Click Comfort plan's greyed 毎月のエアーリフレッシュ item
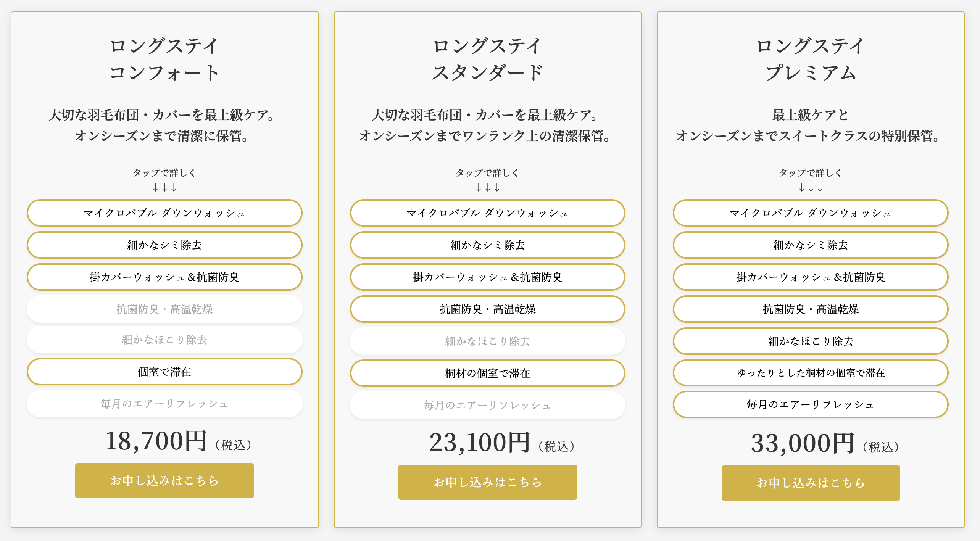The height and width of the screenshot is (541, 980). 164,404
